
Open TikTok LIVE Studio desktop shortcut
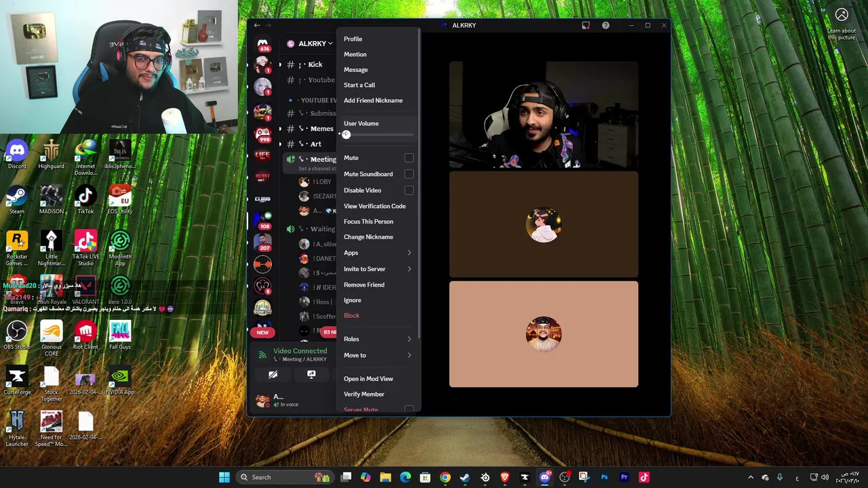pos(85,248)
